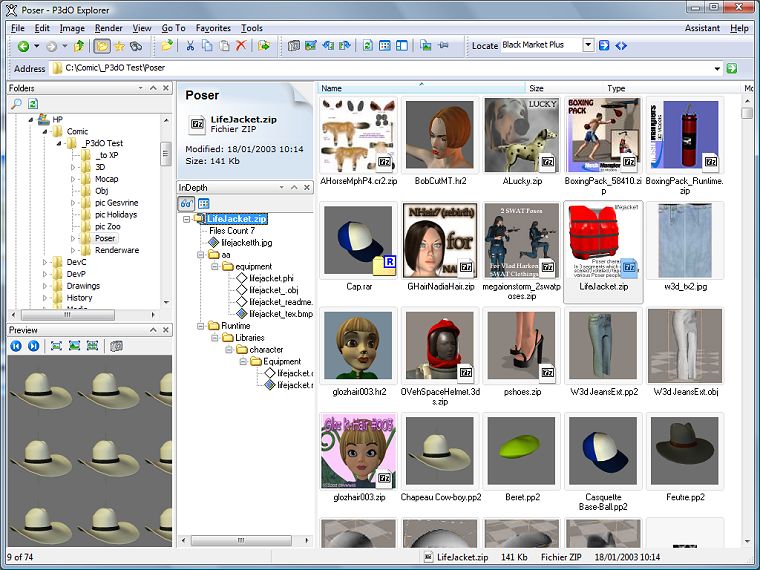
Task: Expand the DevC folder node
Action: point(45,262)
